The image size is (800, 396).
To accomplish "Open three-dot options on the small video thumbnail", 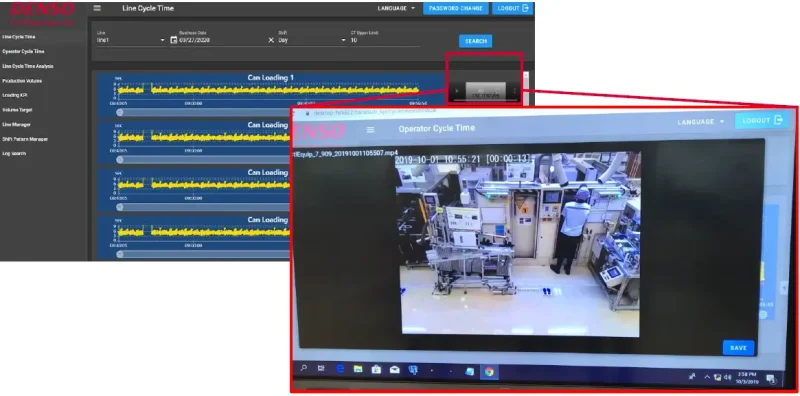I will [514, 91].
